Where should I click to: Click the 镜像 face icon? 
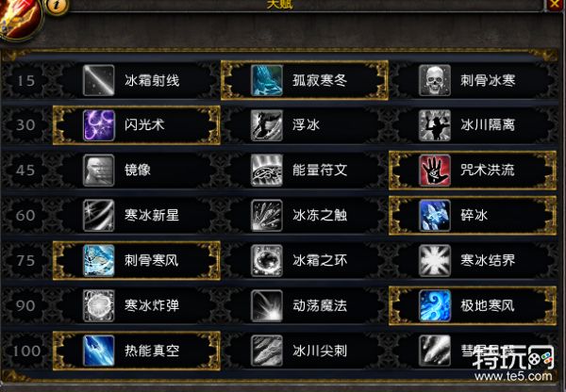pyautogui.click(x=98, y=171)
